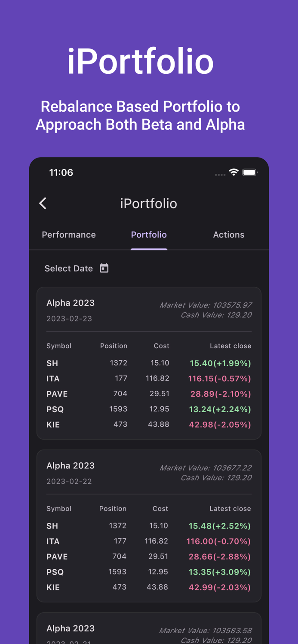Expand the Alpha 2023 card dated 2023-02-23

[x=71, y=303]
